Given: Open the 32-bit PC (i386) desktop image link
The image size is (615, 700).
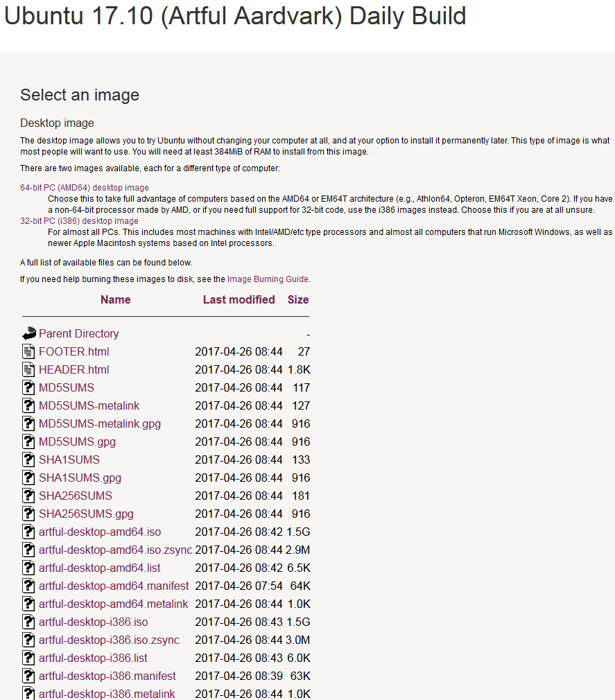Looking at the screenshot, I should point(79,221).
